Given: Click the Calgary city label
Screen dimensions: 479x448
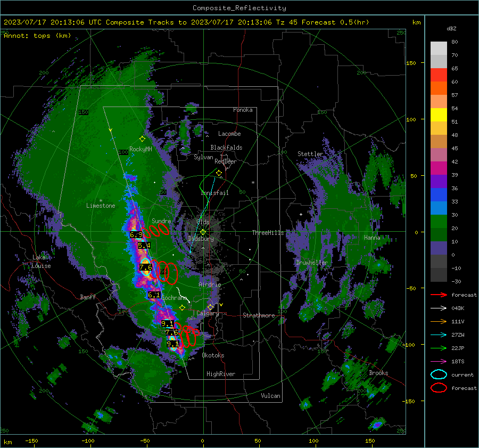Looking at the screenshot, I should click(208, 313).
